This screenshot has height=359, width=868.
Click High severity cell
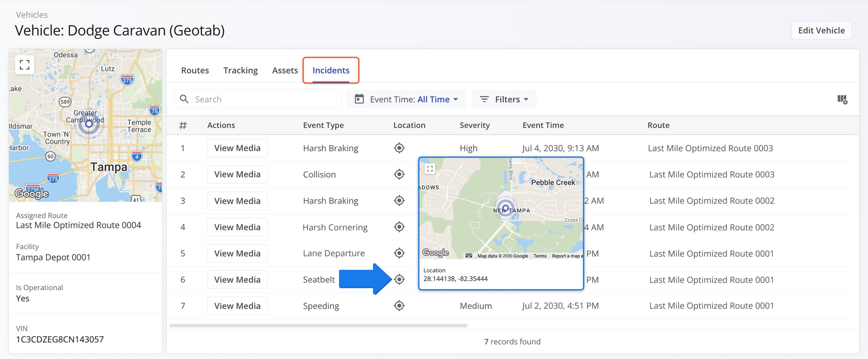[468, 148]
